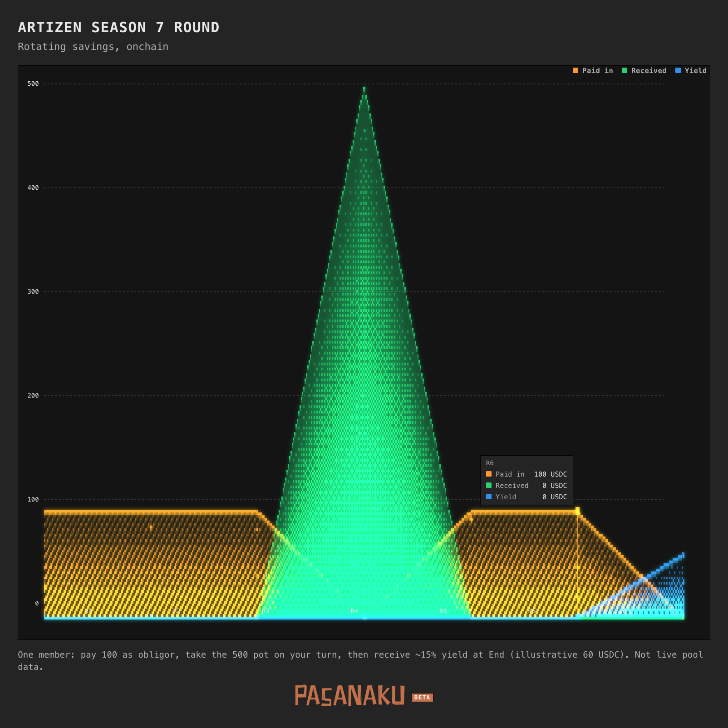The height and width of the screenshot is (728, 728).
Task: Toggle the "Paid in" legend label
Action: pos(597,71)
